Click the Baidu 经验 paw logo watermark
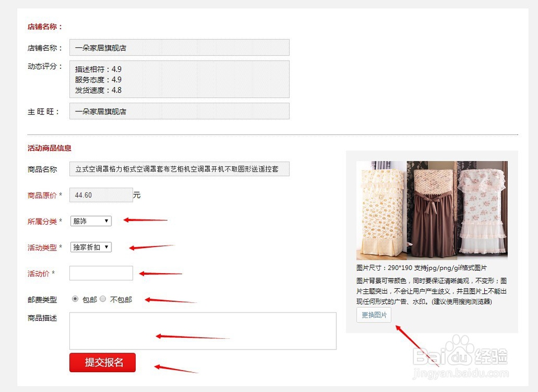The height and width of the screenshot is (392, 538). 460,344
